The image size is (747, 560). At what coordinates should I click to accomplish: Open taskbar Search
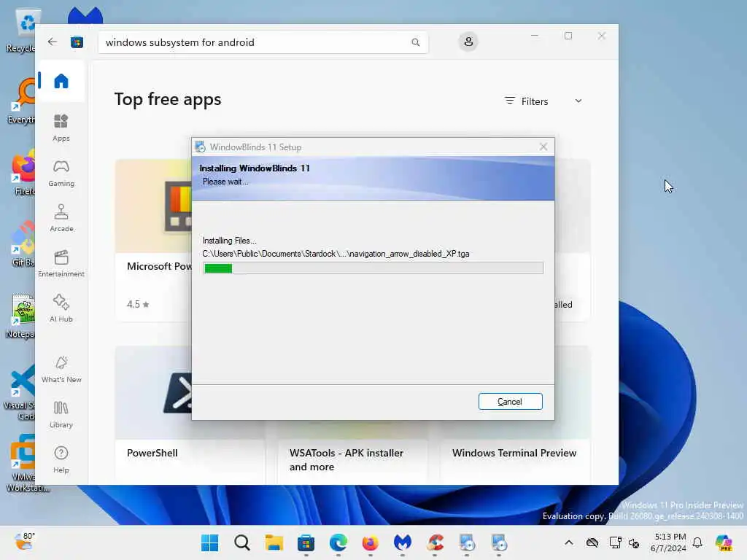(242, 542)
